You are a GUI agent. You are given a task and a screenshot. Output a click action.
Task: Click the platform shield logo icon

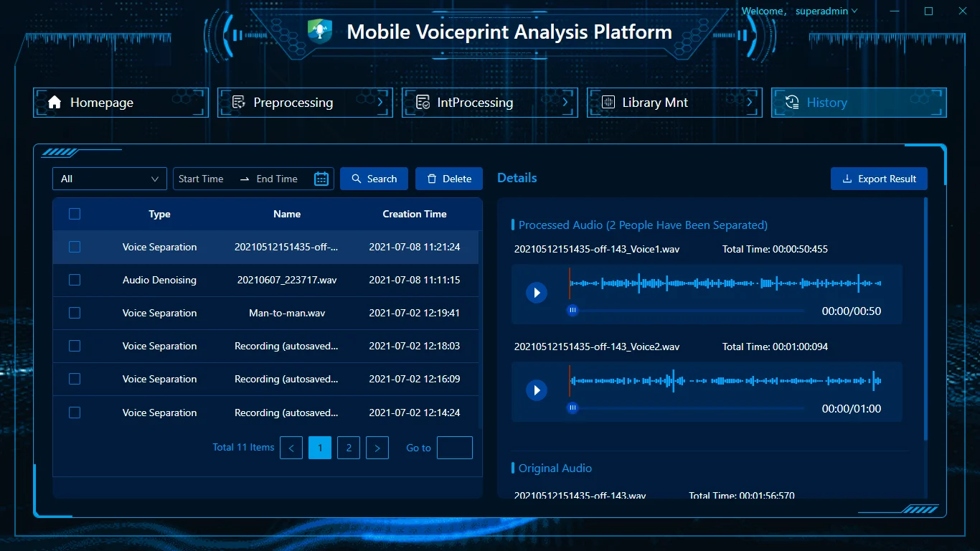tap(320, 32)
